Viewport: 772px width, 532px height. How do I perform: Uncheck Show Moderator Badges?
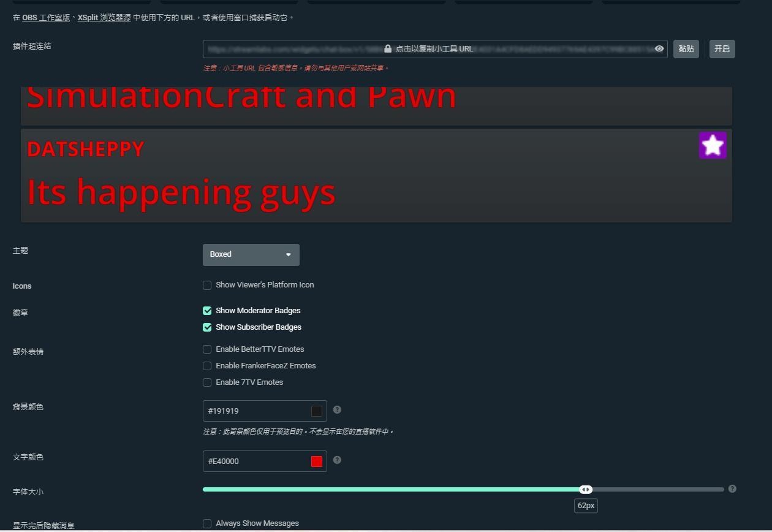pos(207,311)
